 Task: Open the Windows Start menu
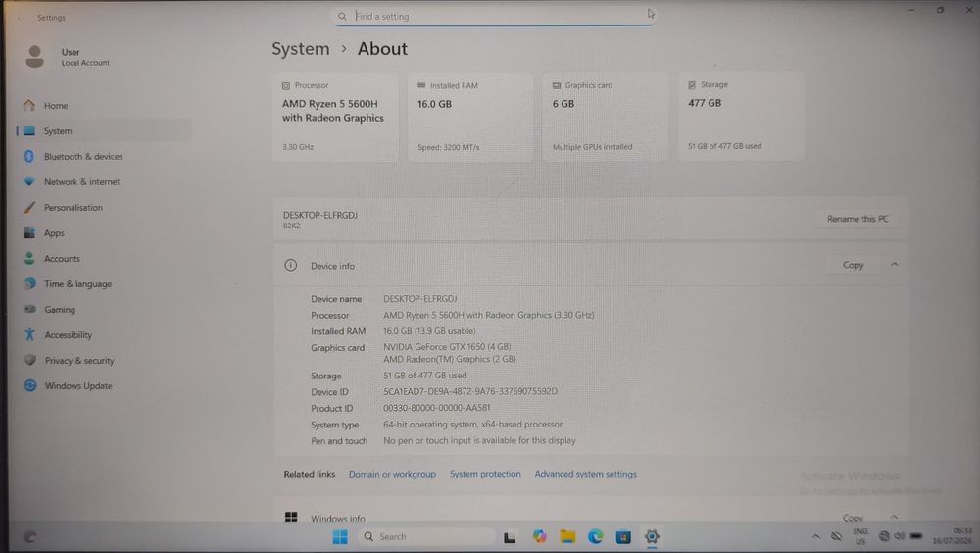pyautogui.click(x=340, y=536)
